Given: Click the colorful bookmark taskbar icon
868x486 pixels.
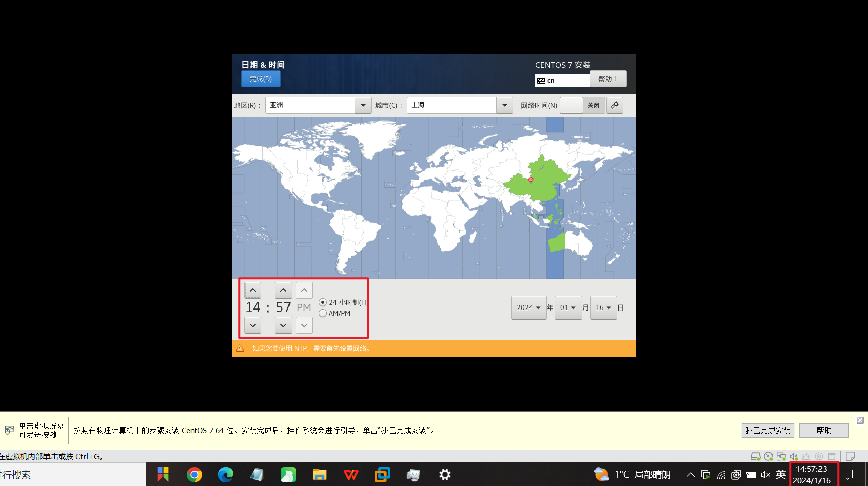Looking at the screenshot, I should pos(163,474).
